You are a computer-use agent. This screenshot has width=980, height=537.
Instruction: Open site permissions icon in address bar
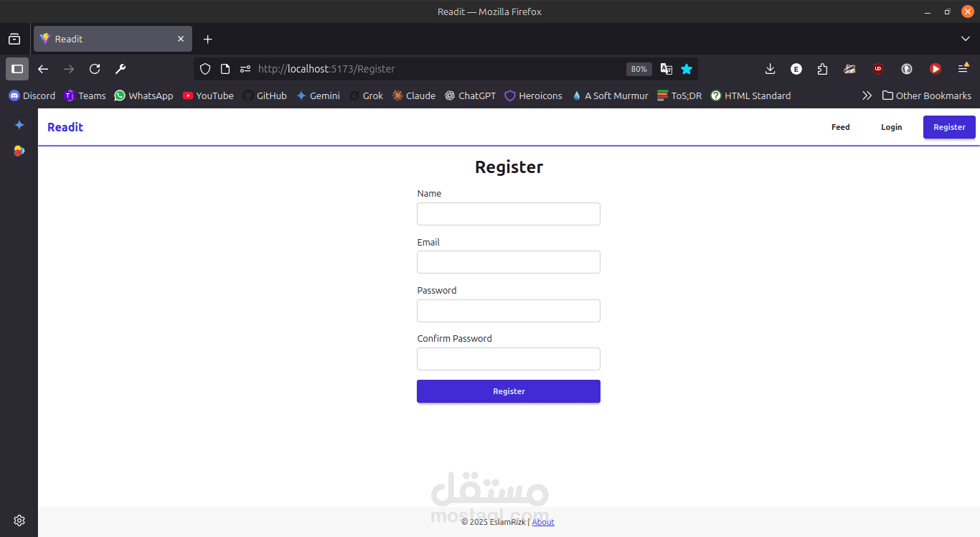pyautogui.click(x=245, y=69)
